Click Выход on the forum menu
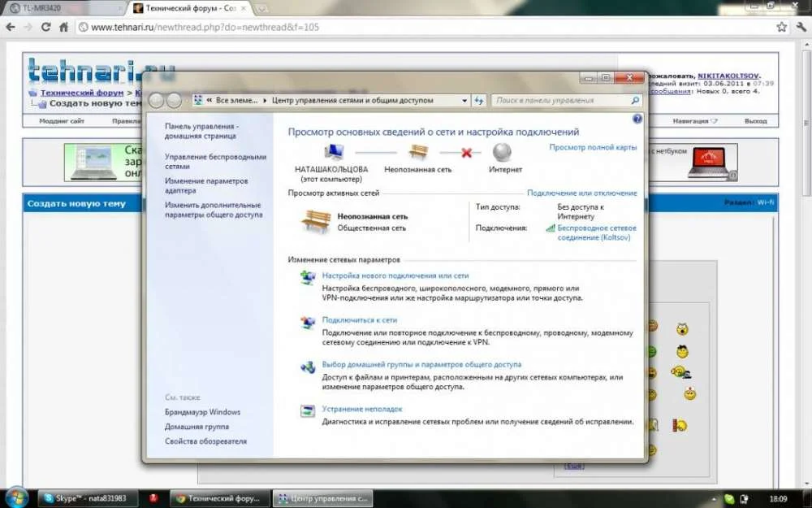The height and width of the screenshot is (508, 812). point(755,121)
